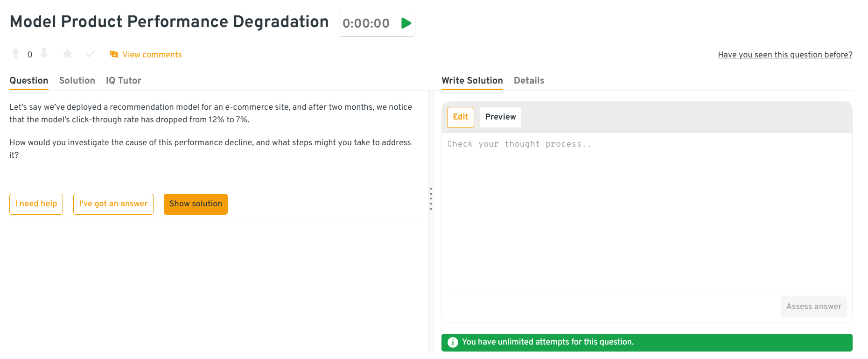Grab the vertical panel divider handle
Image resolution: width=868 pixels, height=359 pixels.
tap(431, 199)
